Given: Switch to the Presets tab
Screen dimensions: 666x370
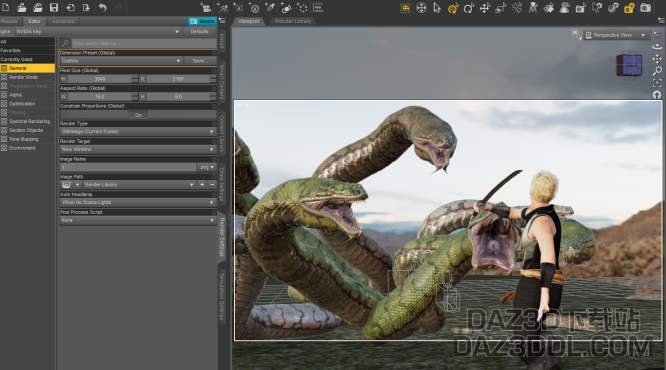Looking at the screenshot, I should (9, 21).
